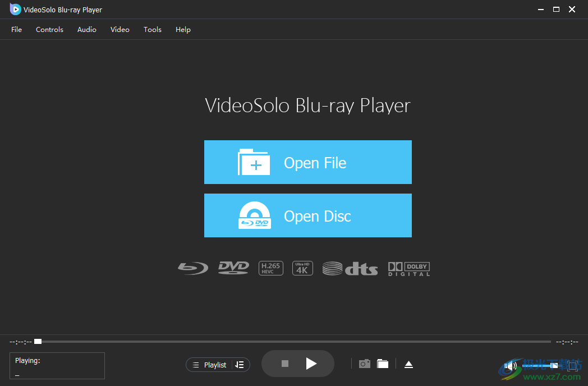
Task: Open the snapshot folder icon
Action: pos(383,364)
